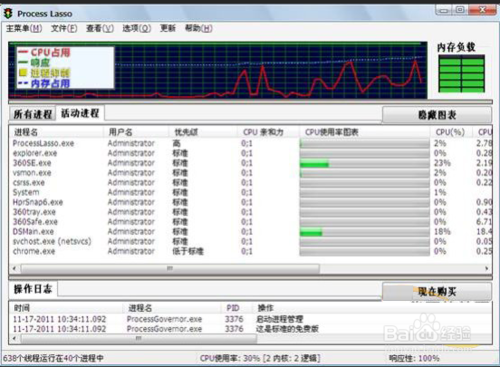Image resolution: width=500 pixels, height=367 pixels.
Task: Click the 隐藏图表 button
Action: (x=437, y=115)
